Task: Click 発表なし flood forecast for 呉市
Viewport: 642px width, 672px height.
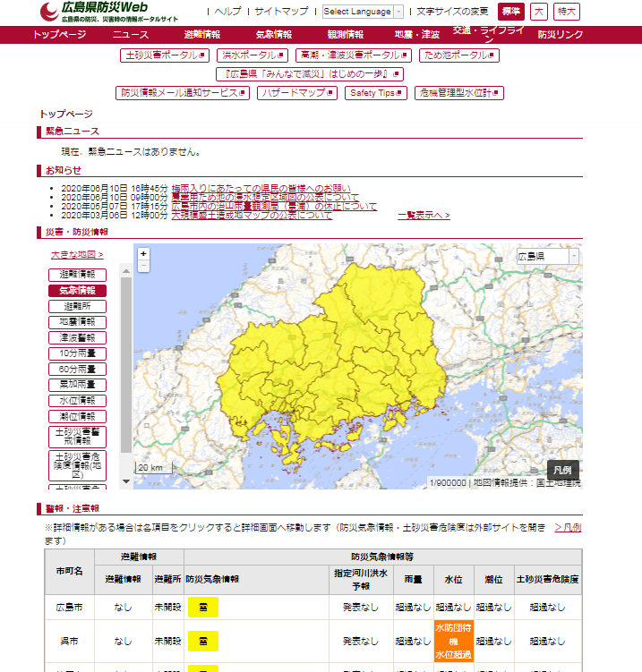Action: click(361, 642)
